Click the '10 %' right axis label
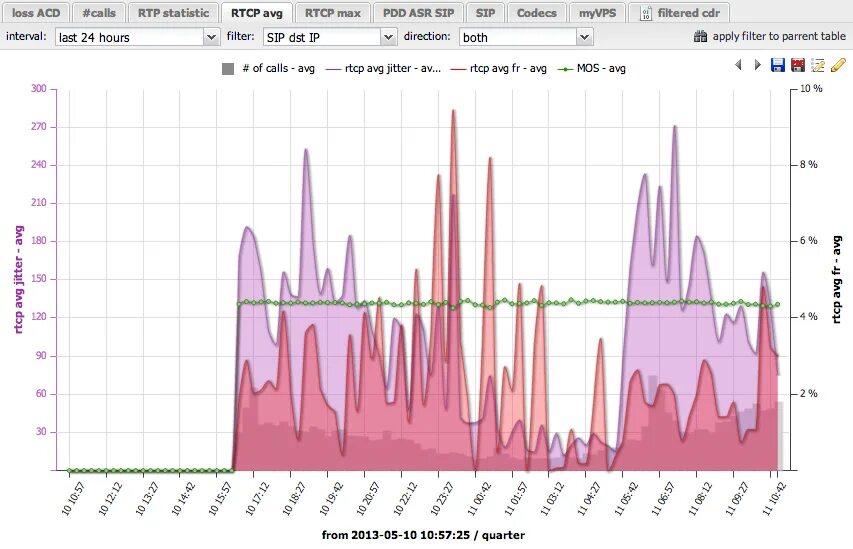The height and width of the screenshot is (549, 853). 811,88
